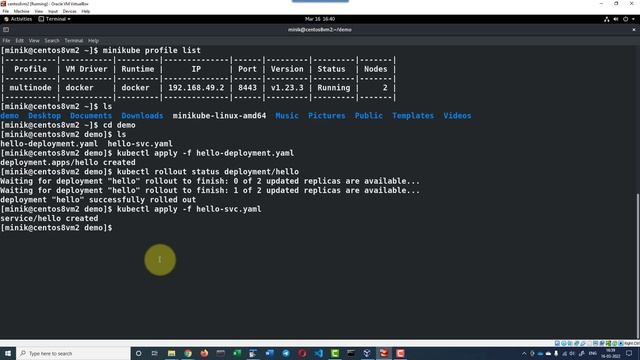Screen dimensions: 640x360
Task: Open the GNOME clock showing Mar 16
Action: (x=320, y=19)
